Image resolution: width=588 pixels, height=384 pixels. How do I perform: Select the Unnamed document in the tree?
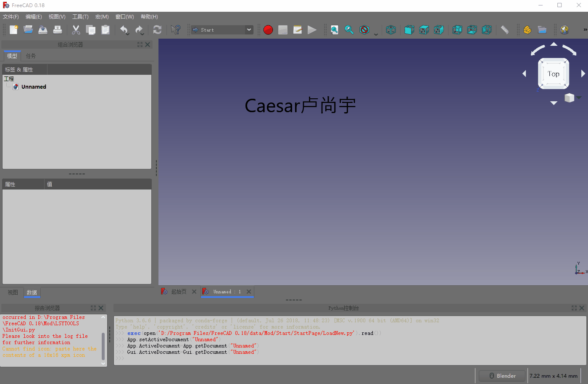(33, 87)
